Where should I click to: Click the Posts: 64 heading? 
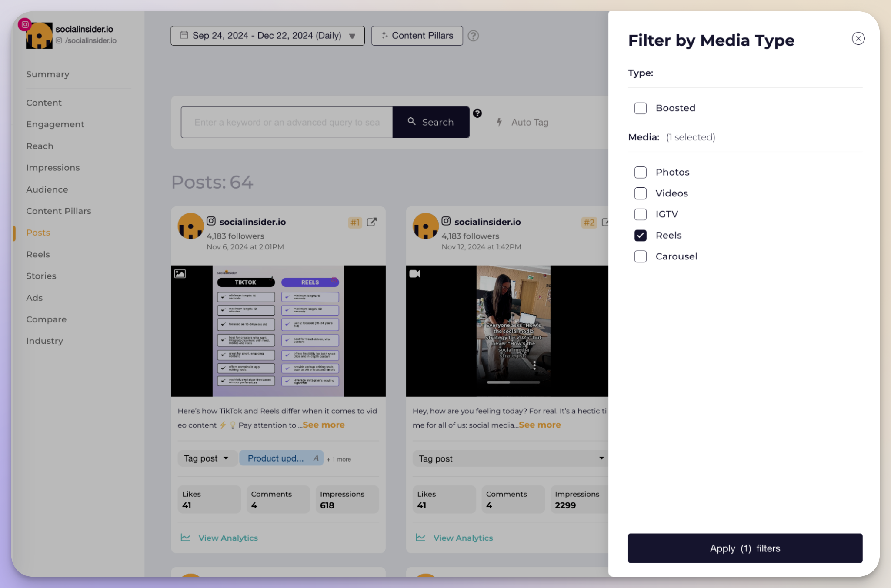pos(212,182)
